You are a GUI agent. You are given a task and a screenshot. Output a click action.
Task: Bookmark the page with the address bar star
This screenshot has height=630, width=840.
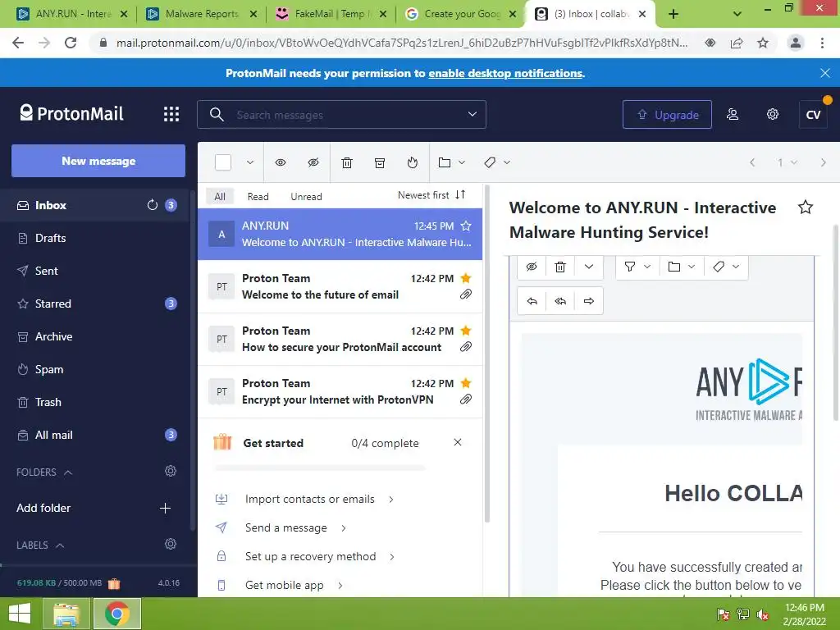click(x=763, y=43)
